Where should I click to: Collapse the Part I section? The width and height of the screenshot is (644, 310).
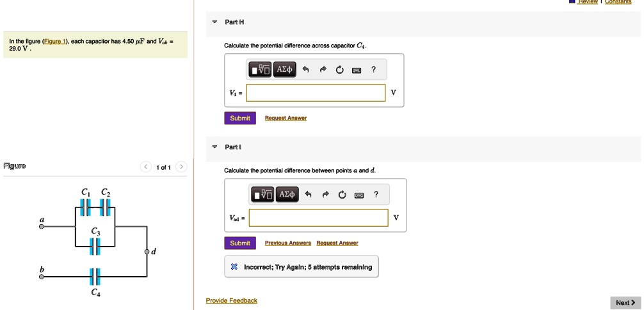(214, 147)
